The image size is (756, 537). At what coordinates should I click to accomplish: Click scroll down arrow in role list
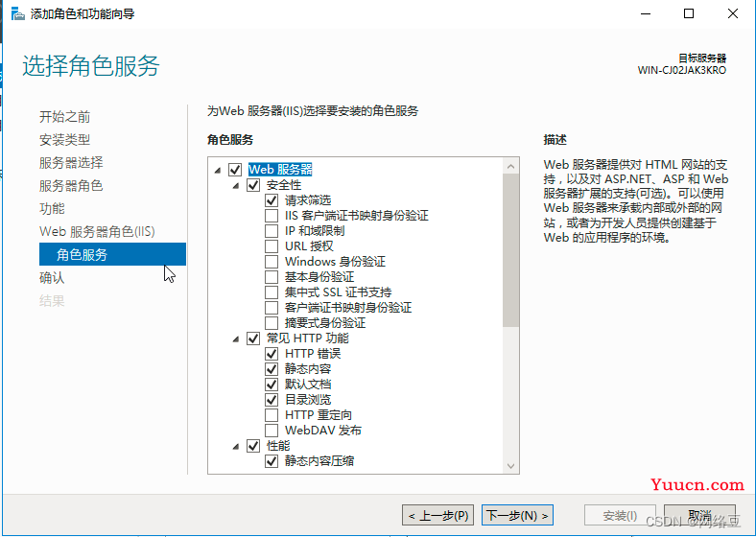click(x=510, y=466)
